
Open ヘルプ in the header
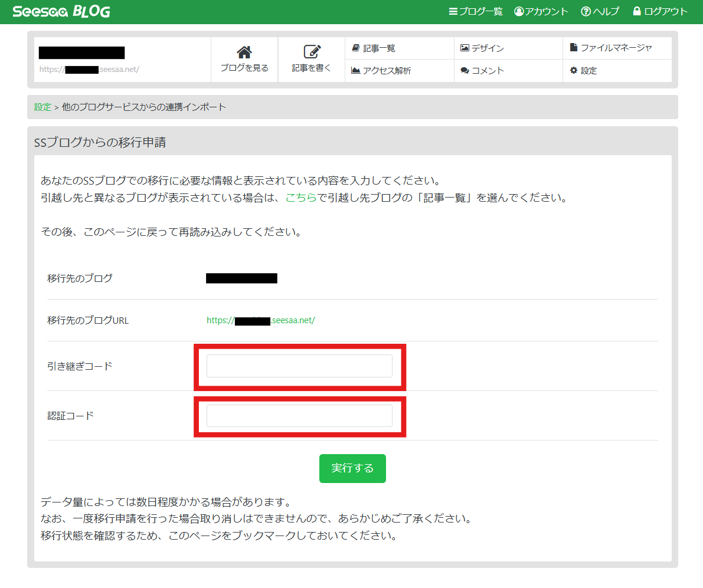coord(600,11)
